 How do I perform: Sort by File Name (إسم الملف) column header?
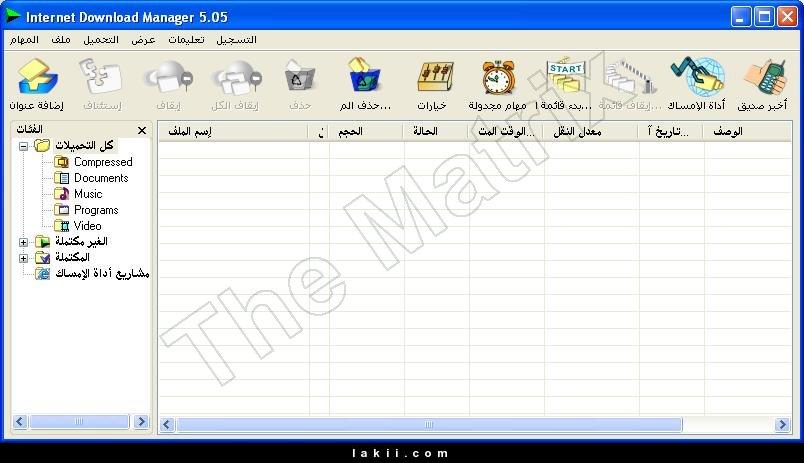233,131
